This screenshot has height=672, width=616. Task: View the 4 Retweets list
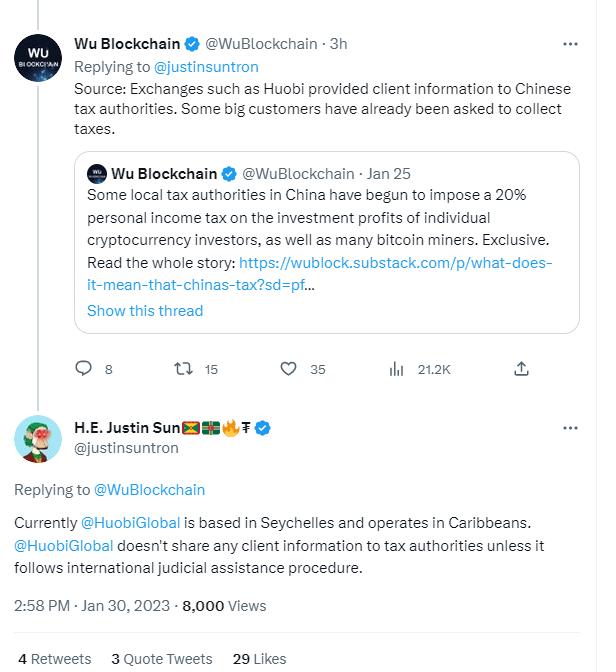tap(55, 659)
